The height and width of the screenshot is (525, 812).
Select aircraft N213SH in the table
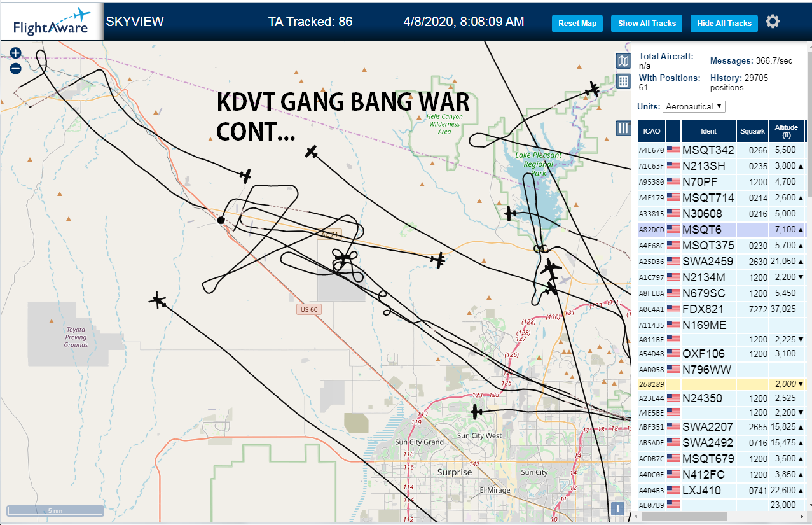click(722, 166)
